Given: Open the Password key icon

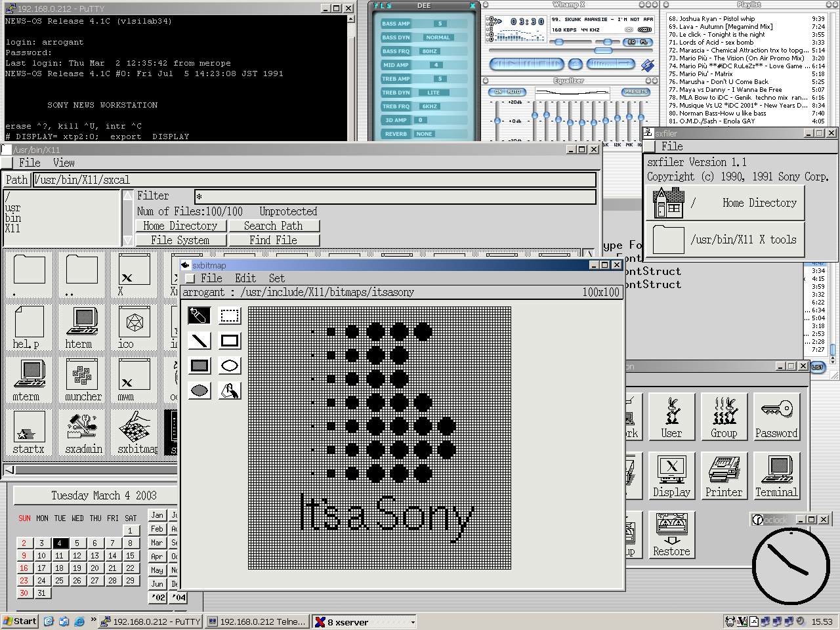Looking at the screenshot, I should point(776,416).
